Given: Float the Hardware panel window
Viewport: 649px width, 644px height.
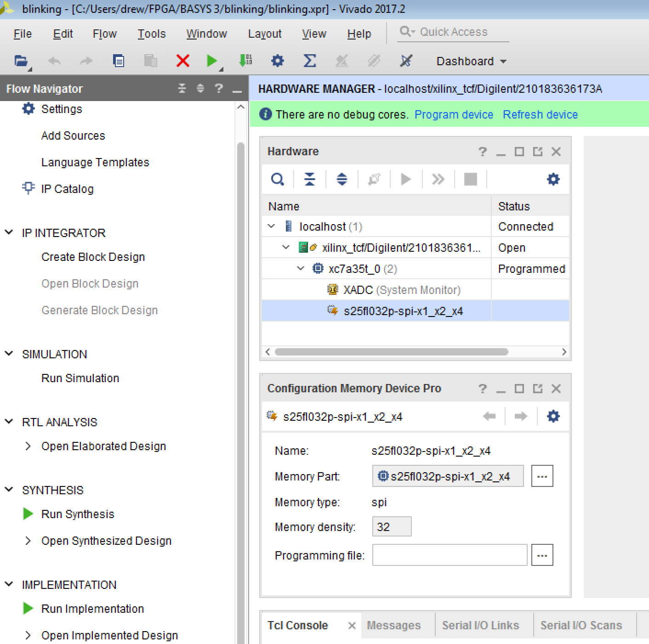Looking at the screenshot, I should tap(538, 152).
